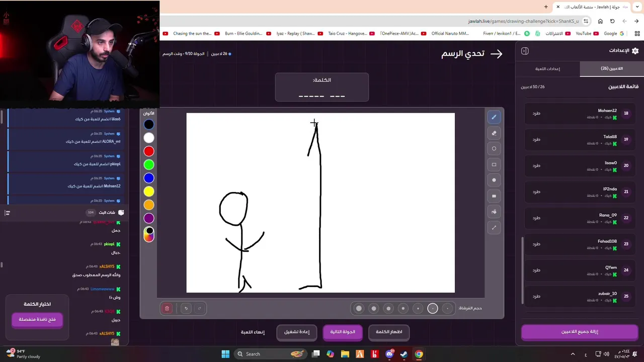Select the paint bucket fill tool
The width and height of the screenshot is (644, 362).
pos(494,212)
